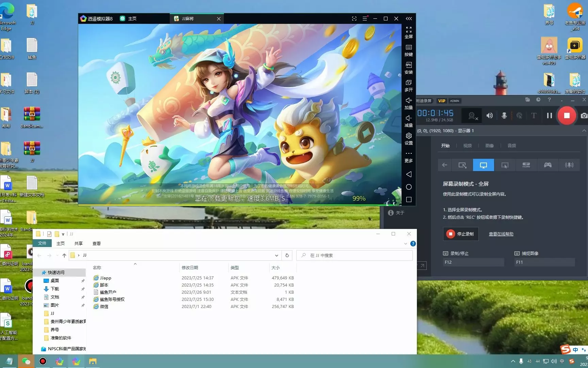Open emulator 设置 settings gear
Image resolution: width=588 pixels, height=368 pixels.
coord(409,136)
